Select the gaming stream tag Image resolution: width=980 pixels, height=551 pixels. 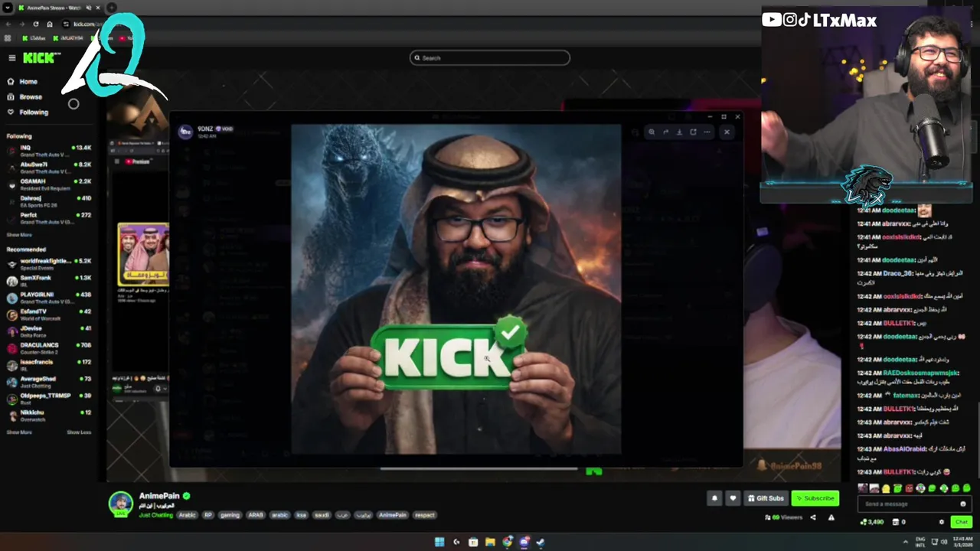(230, 515)
